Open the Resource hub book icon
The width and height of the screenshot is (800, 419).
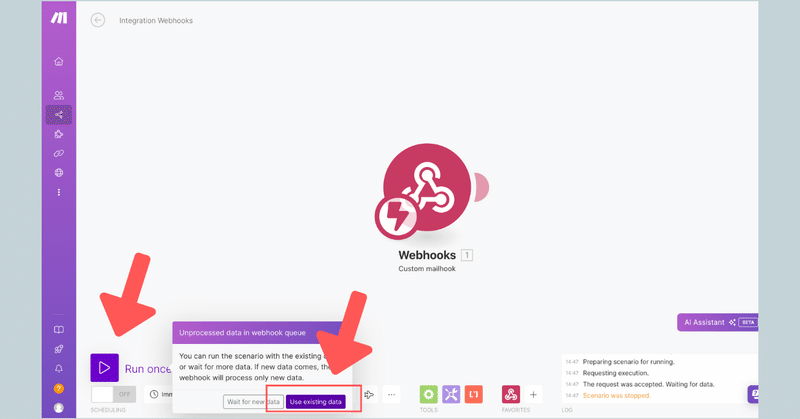[59, 330]
